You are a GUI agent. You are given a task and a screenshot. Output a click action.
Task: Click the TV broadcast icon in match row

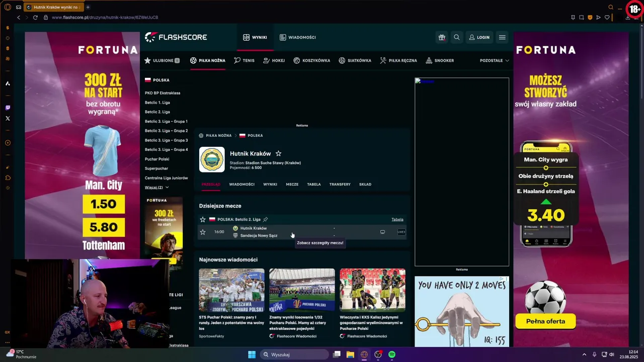(382, 232)
